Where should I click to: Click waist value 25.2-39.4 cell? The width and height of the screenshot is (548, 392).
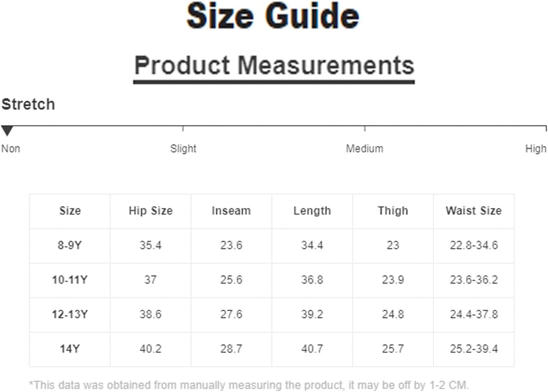474,349
